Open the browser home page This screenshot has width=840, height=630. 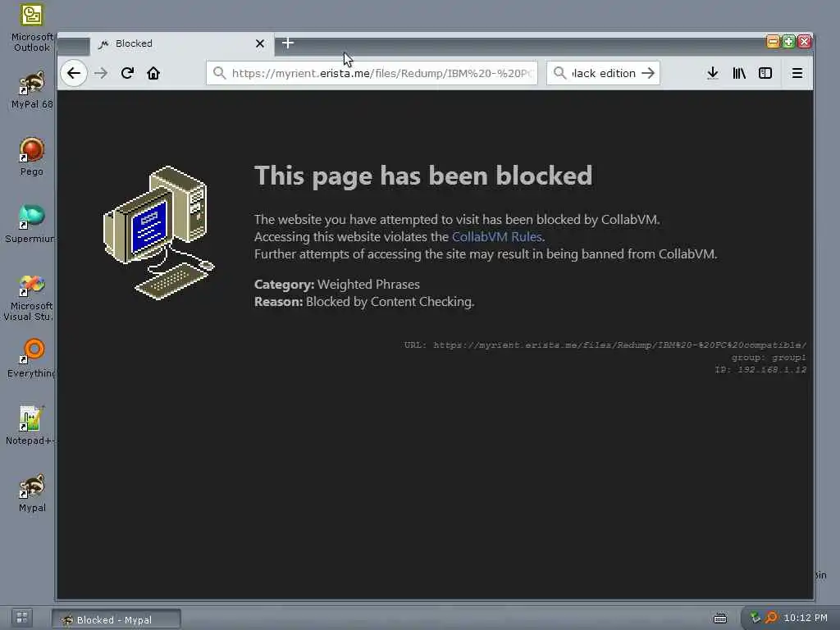coord(153,73)
